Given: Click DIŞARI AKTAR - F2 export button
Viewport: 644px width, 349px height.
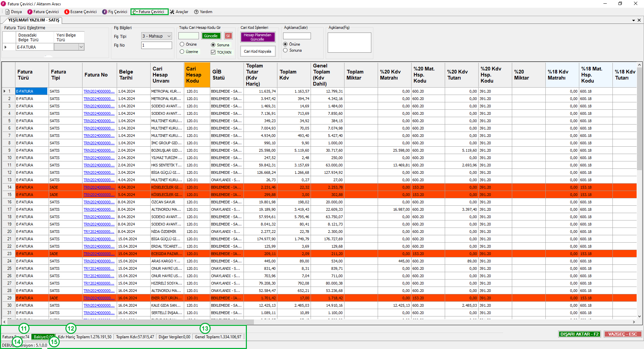Looking at the screenshot, I should [579, 334].
